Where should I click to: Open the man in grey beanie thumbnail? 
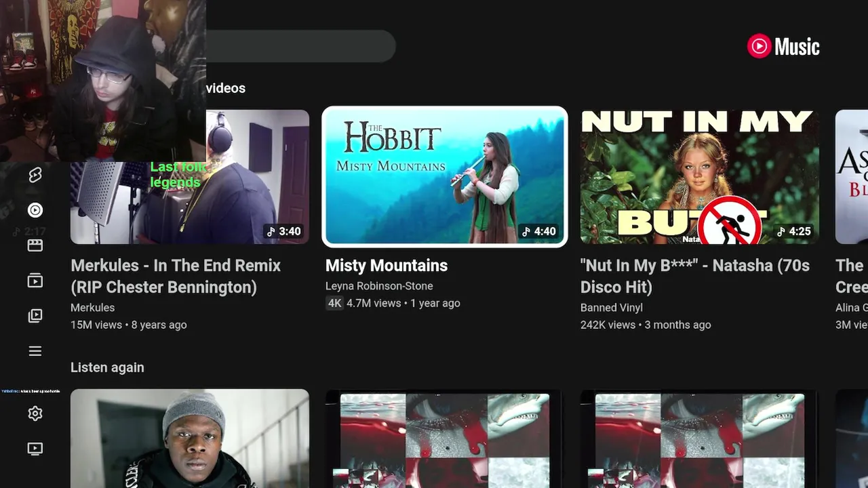[x=190, y=439]
